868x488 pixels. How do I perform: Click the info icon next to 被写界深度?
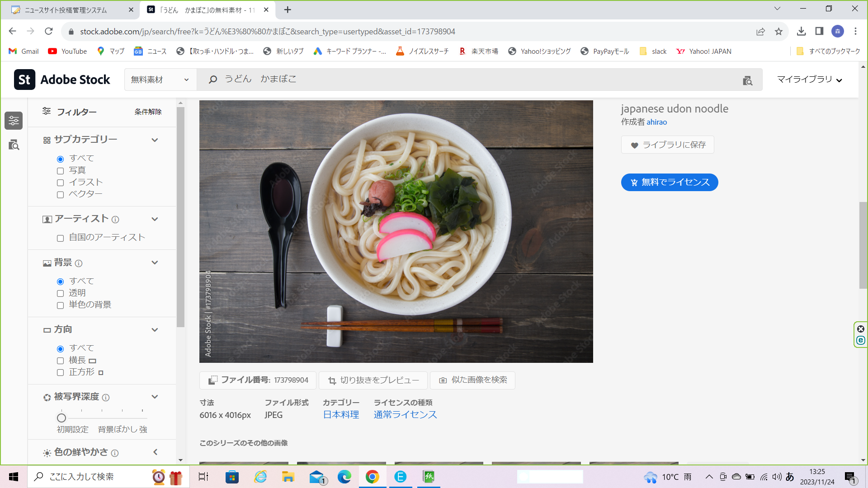[106, 398]
